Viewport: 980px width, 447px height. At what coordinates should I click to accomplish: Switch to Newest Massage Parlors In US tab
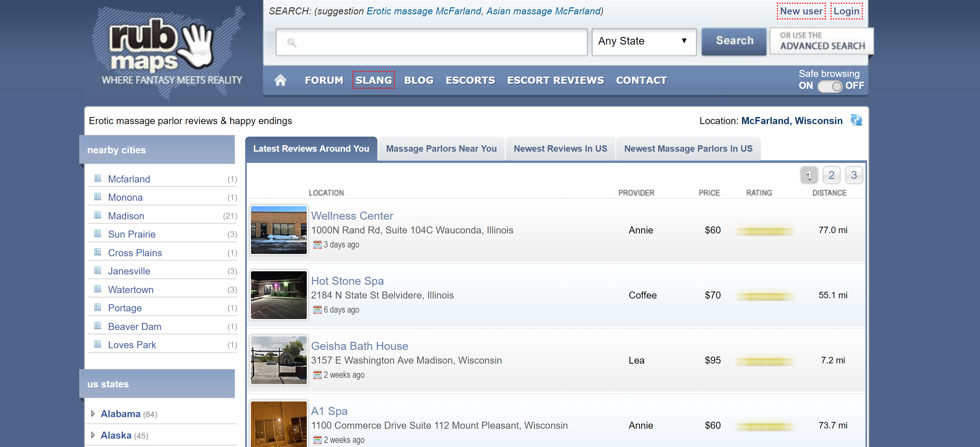tap(688, 148)
